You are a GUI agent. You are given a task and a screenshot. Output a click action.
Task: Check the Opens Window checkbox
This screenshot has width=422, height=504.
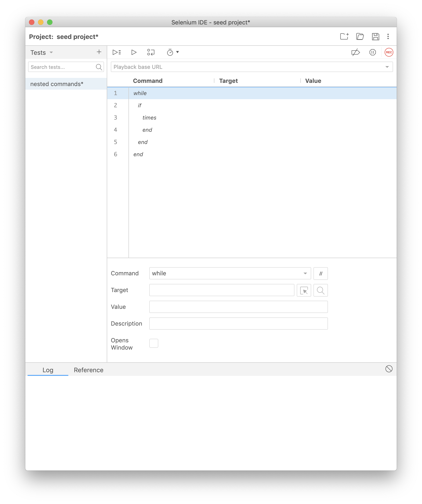pos(154,343)
